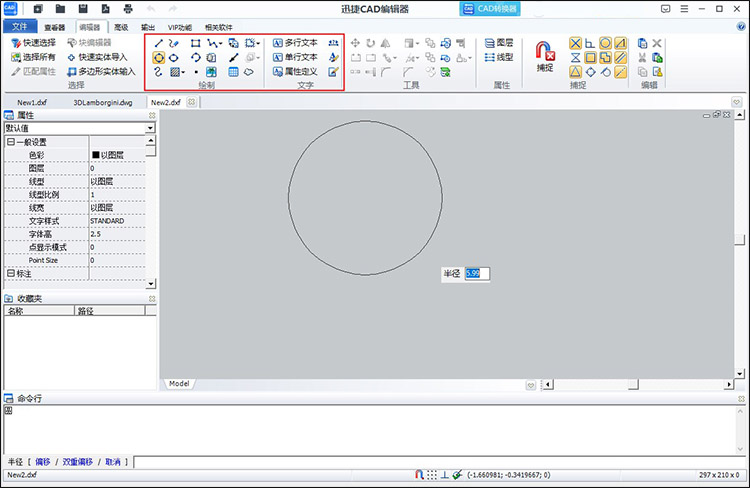Select the Ellipse drawing tool
The image size is (750, 488).
[x=174, y=58]
